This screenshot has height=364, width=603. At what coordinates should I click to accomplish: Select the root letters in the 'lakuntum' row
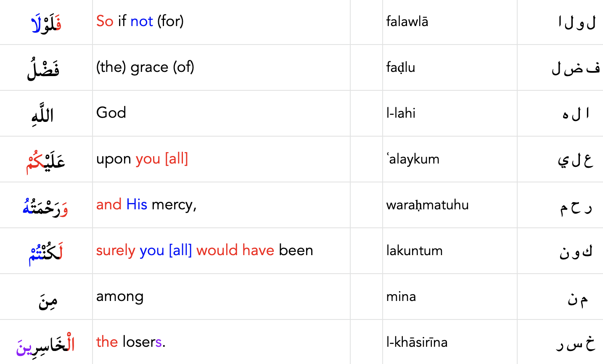(x=576, y=251)
